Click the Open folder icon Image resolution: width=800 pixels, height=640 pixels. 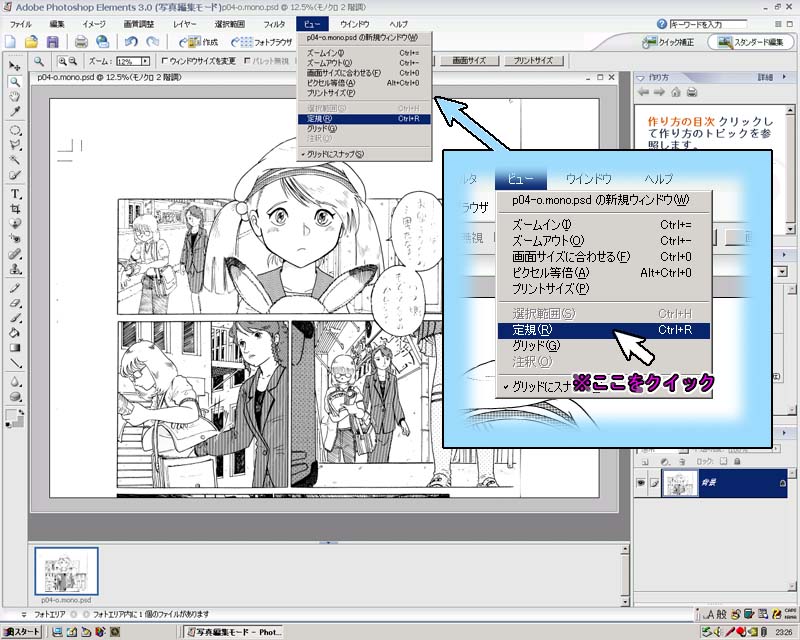31,42
